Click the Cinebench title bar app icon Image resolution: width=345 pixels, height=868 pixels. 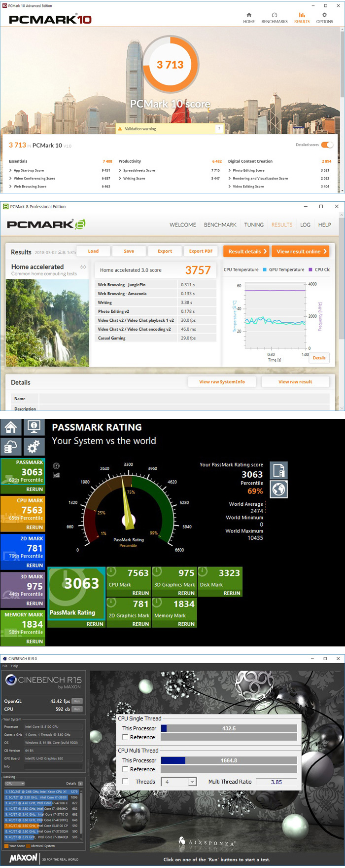click(5, 659)
